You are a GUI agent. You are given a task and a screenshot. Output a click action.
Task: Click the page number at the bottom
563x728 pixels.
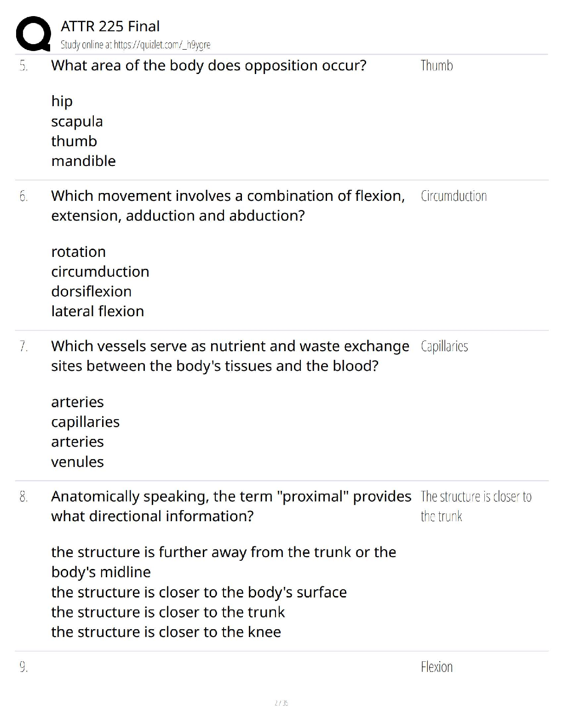pos(281,703)
